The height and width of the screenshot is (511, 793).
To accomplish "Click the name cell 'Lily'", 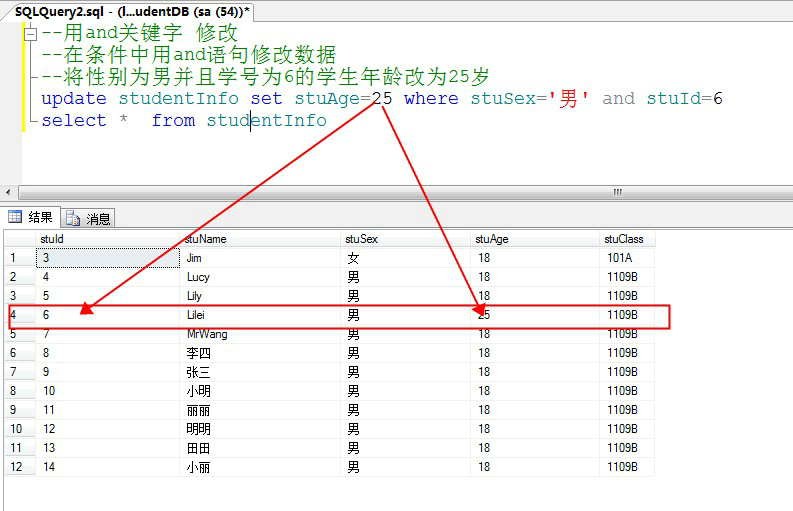I will click(x=260, y=296).
